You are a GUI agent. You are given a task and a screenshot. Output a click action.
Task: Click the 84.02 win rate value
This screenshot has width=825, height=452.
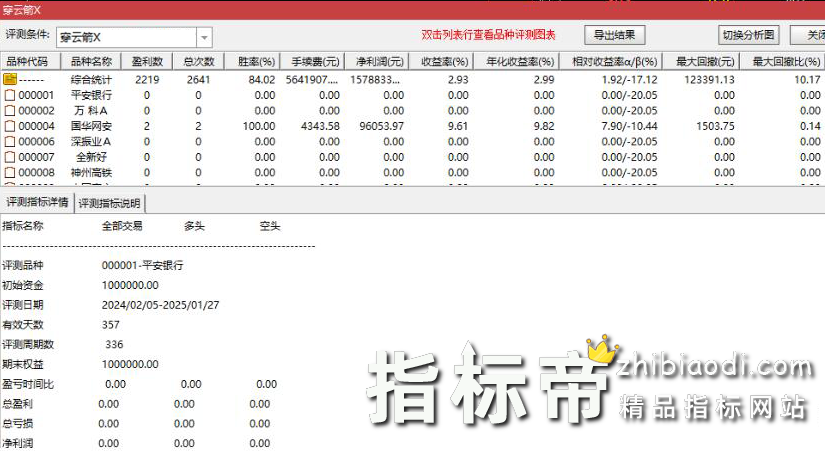point(261,79)
